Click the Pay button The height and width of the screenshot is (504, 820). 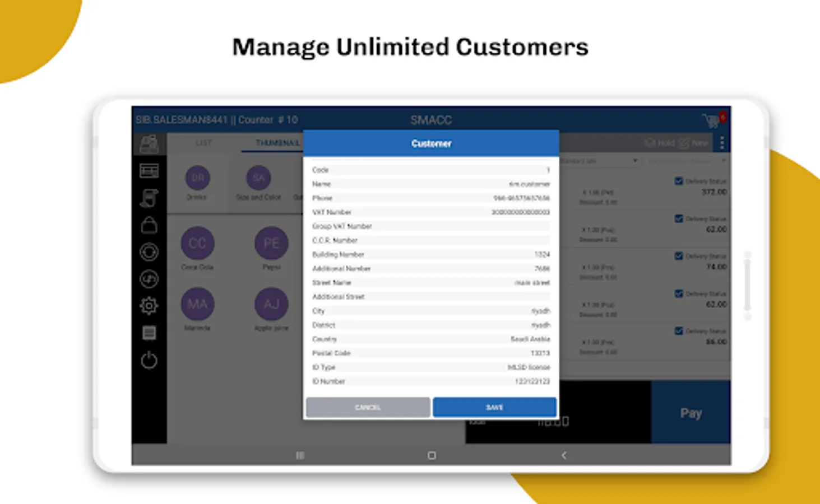click(691, 413)
